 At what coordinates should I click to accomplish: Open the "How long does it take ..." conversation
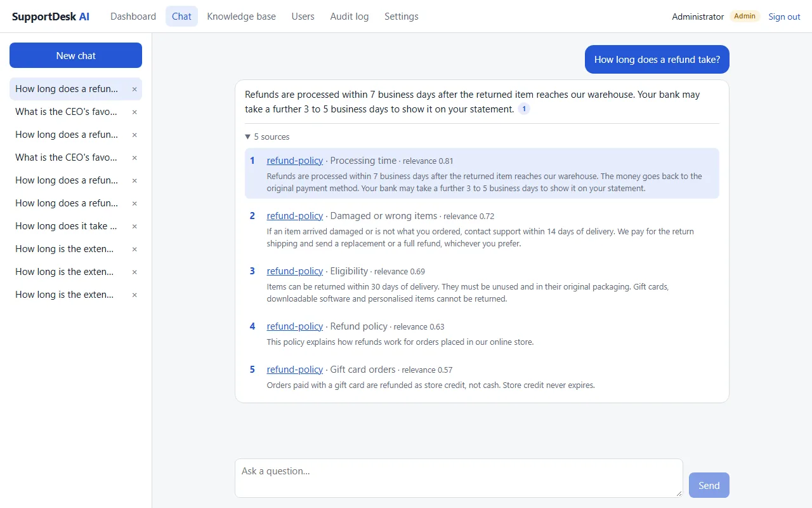pyautogui.click(x=66, y=226)
